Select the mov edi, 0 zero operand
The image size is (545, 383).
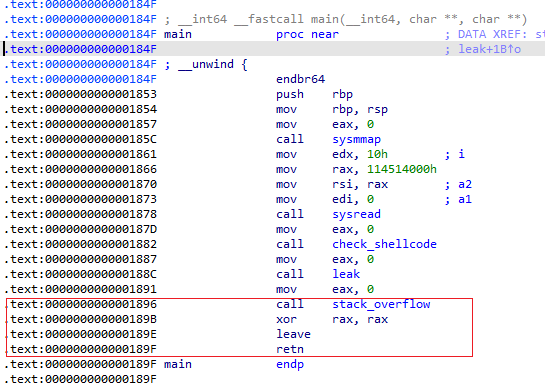(371, 199)
